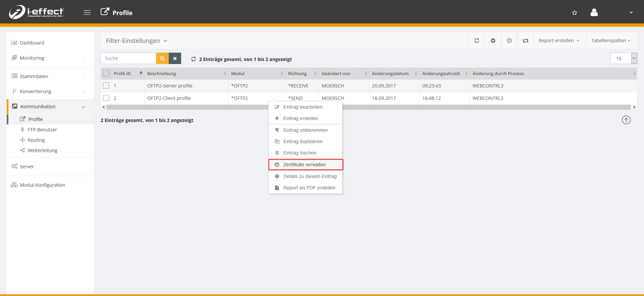Tick the checkbox for OFTP2-Client profile row

(x=106, y=98)
